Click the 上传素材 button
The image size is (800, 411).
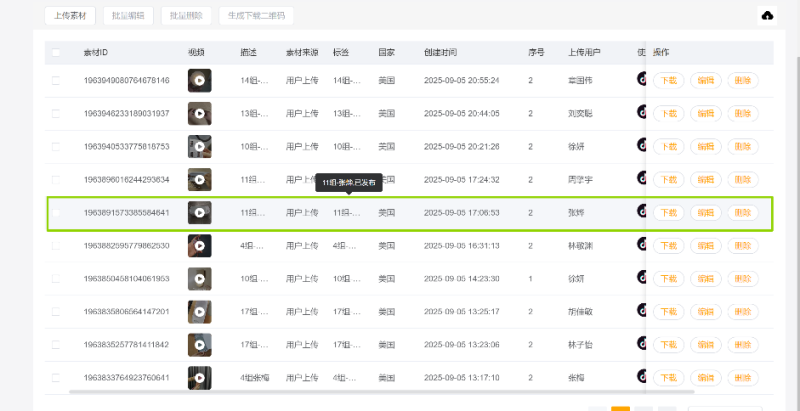click(69, 16)
